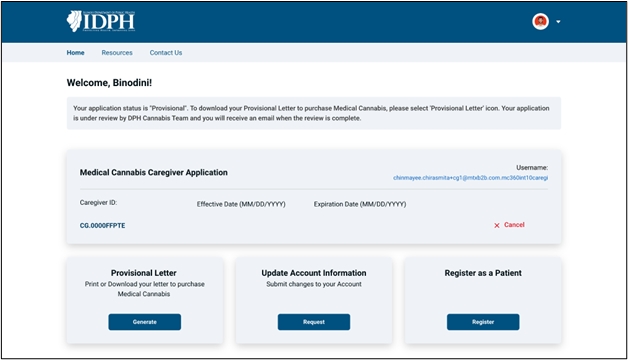
Task: Request an account information update
Action: pos(314,322)
